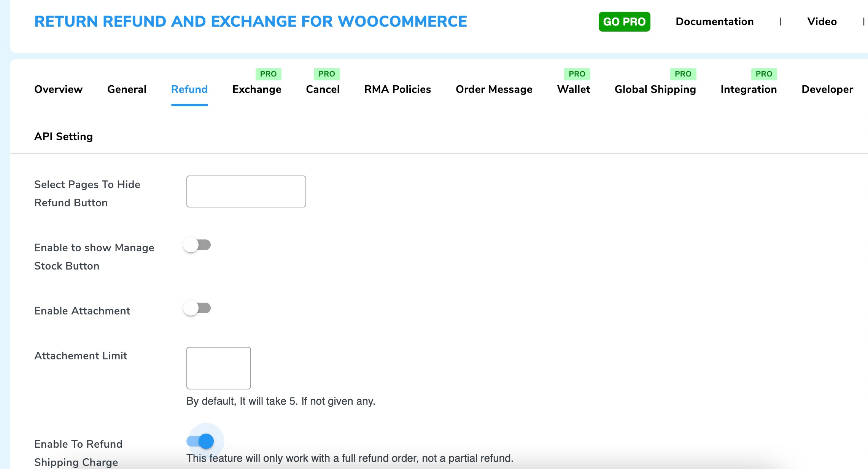Go to the RMA Policies tab

397,89
